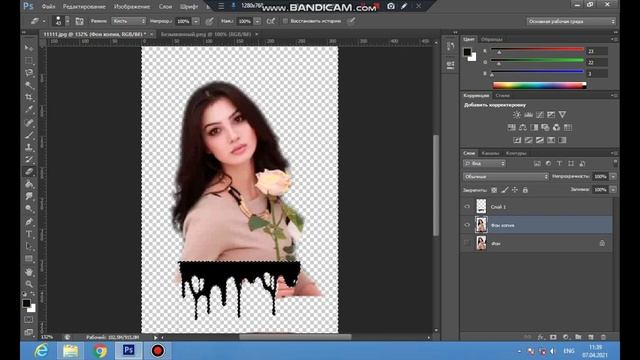Add an Invert adjustment
Image resolution: width=640 pixels, height=360 pixels.
pos(517,140)
